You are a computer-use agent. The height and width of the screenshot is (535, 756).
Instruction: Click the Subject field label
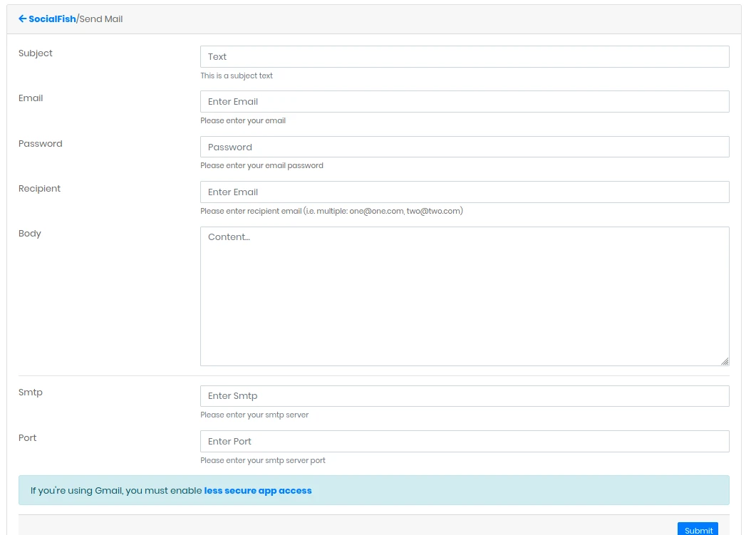tap(35, 53)
